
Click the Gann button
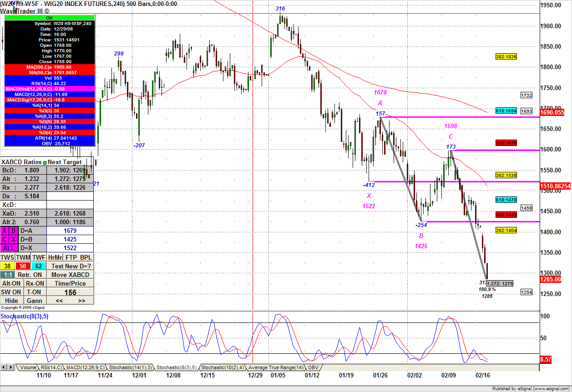point(35,301)
